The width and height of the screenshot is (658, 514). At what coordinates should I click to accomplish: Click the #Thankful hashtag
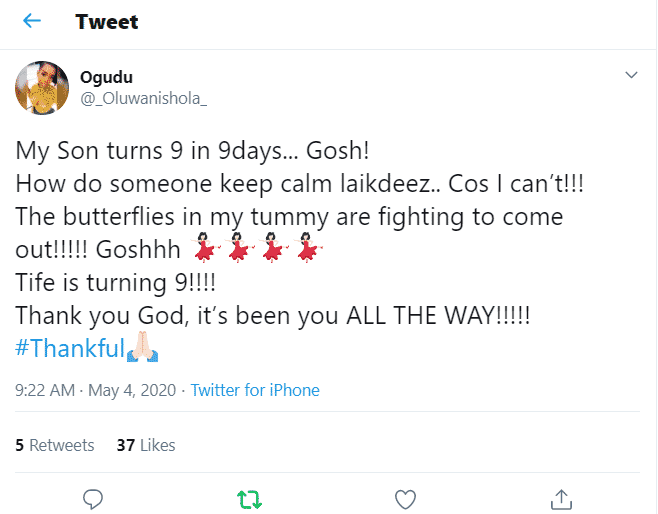(68, 349)
